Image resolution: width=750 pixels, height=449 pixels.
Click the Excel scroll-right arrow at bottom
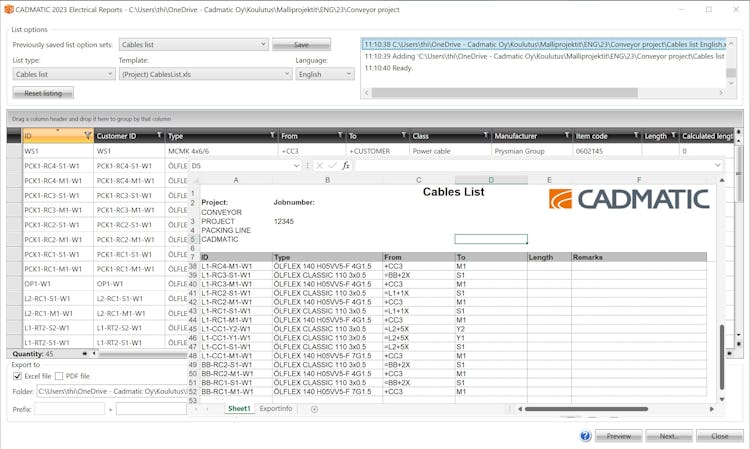pyautogui.click(x=712, y=409)
